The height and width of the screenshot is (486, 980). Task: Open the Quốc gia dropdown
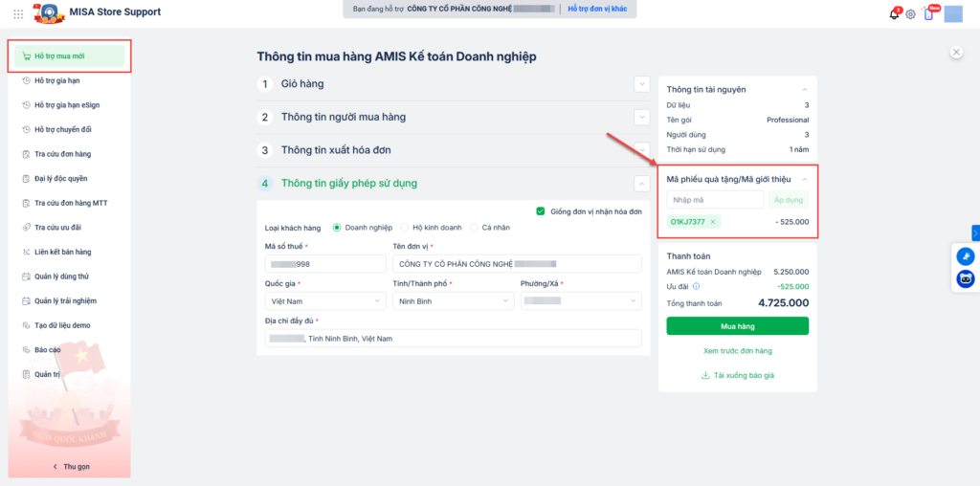[x=324, y=301]
